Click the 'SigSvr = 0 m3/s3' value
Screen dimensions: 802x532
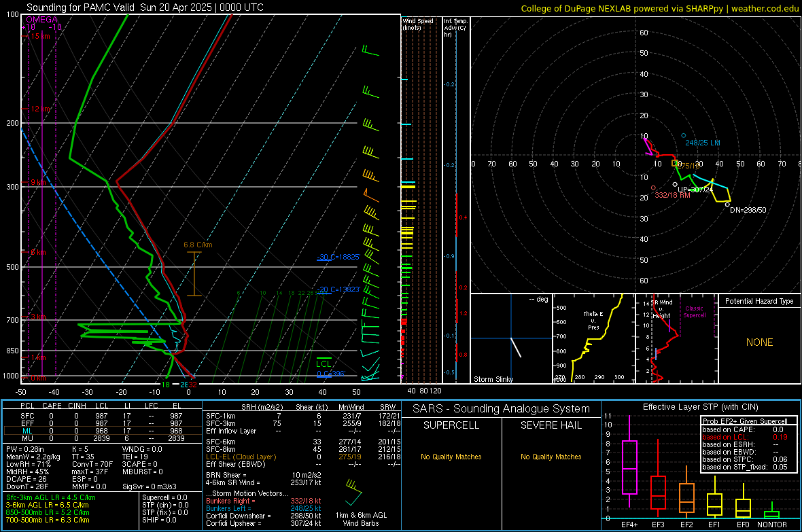pos(150,487)
